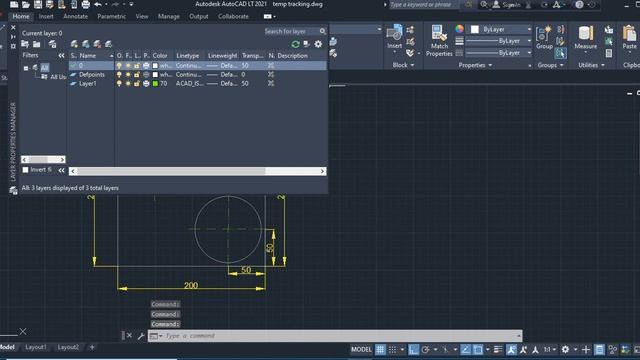Screen dimensions: 640x360
Task: Click the Save icon in Quick Access toolbar
Action: (x=38, y=4)
